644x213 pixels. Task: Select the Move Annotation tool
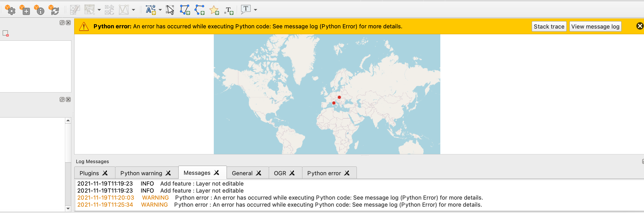(170, 10)
